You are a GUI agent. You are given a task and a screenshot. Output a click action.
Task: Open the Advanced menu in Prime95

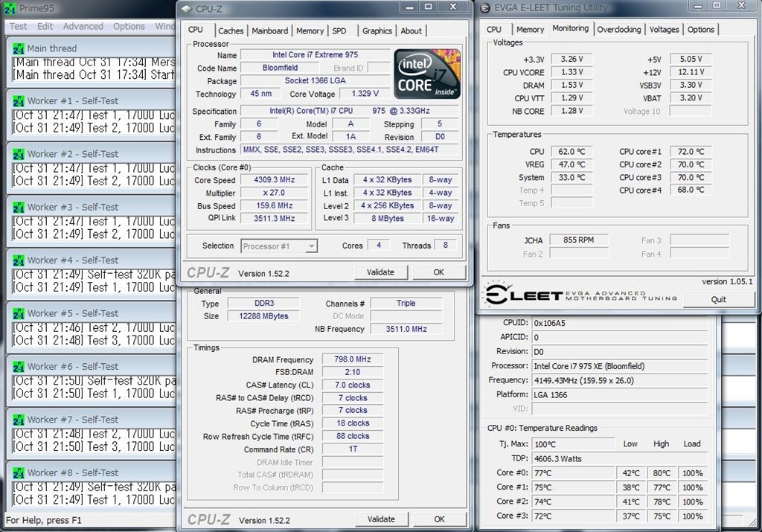pos(83,26)
